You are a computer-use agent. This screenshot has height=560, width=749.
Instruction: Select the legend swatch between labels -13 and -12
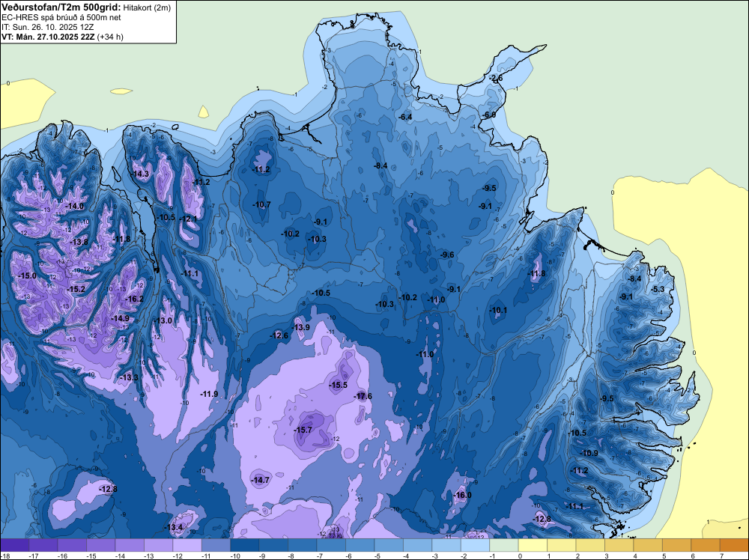pos(158,545)
